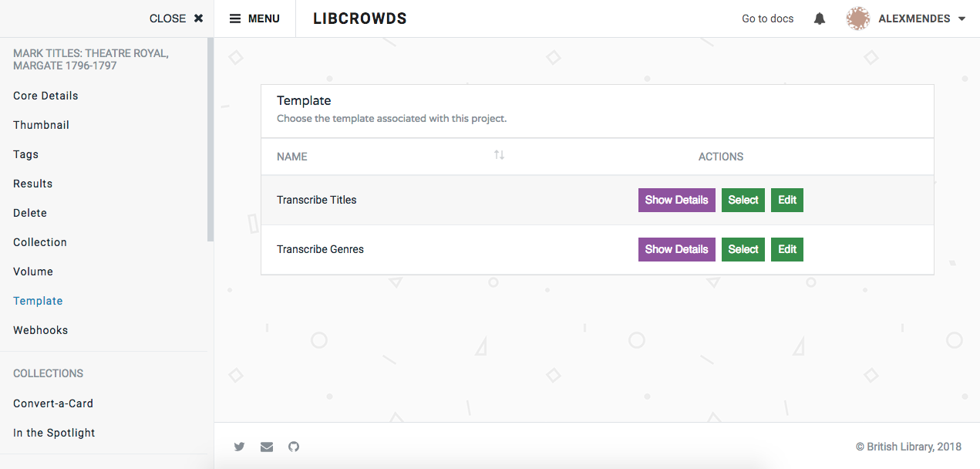Close the project settings panel with X icon

197,18
